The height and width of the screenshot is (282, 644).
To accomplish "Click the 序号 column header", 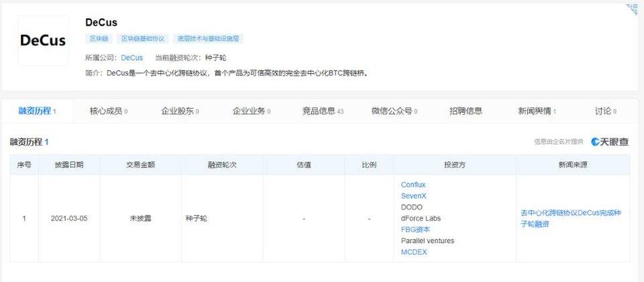I will [x=24, y=165].
